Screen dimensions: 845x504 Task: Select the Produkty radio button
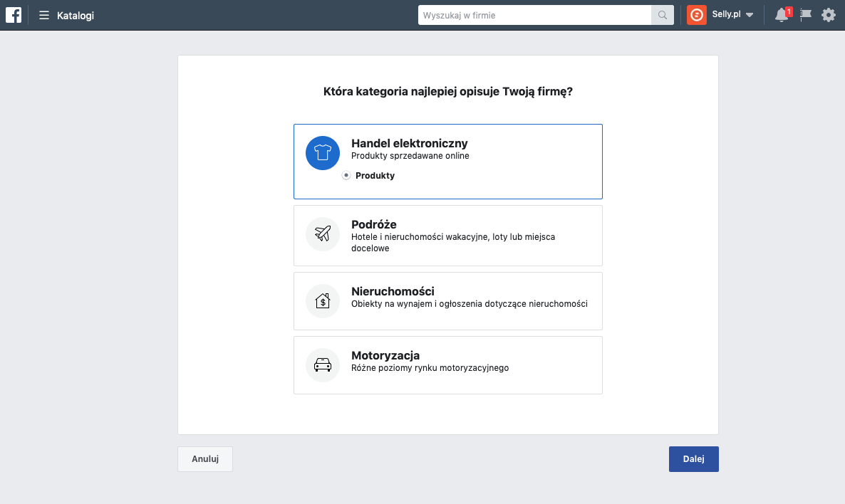[346, 176]
